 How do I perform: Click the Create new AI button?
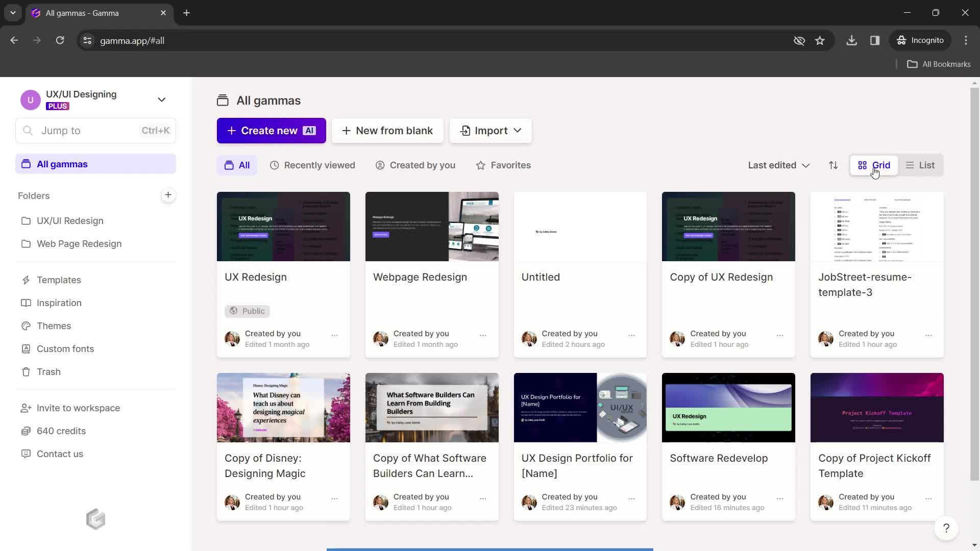(270, 131)
